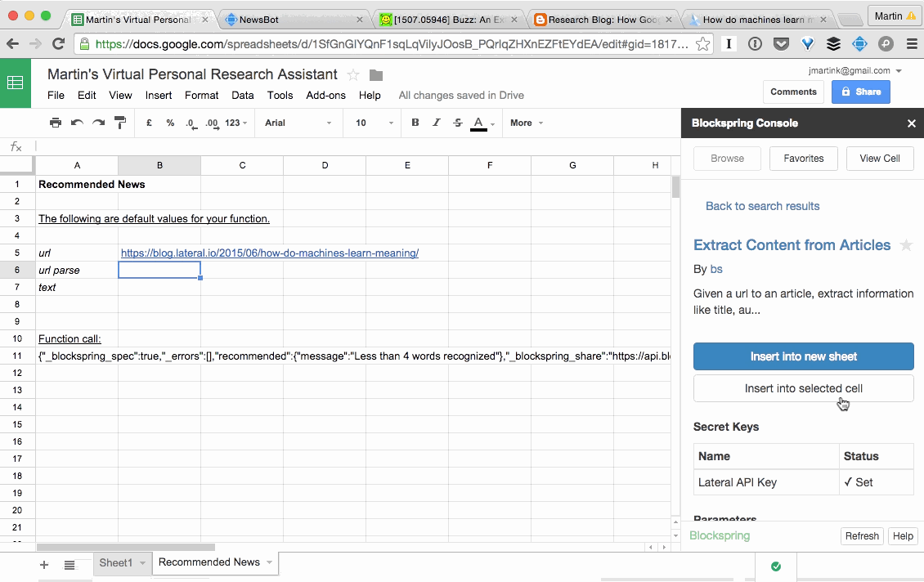The image size is (924, 582).
Task: Close the Blockspring Console panel
Action: [x=911, y=123]
